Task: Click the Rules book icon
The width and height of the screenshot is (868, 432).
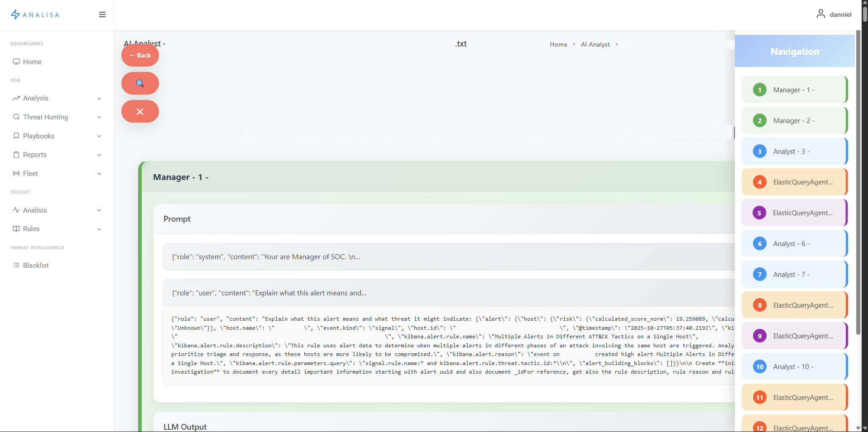Action: click(16, 229)
